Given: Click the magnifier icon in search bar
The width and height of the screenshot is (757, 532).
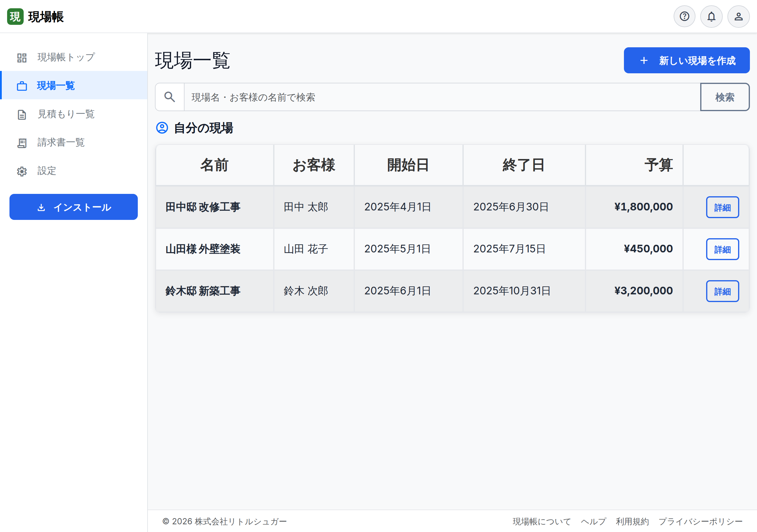Looking at the screenshot, I should pos(170,97).
